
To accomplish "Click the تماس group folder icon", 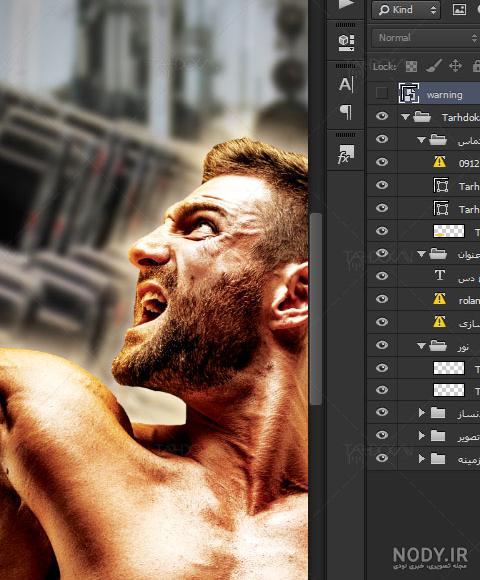I will pyautogui.click(x=438, y=140).
